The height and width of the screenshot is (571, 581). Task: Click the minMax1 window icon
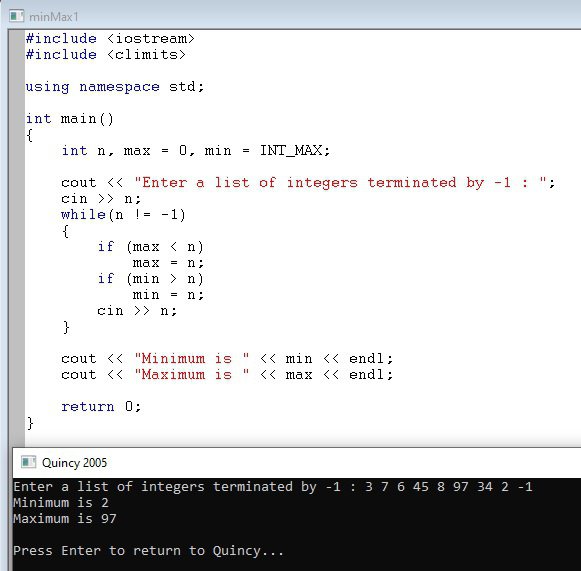[x=17, y=16]
